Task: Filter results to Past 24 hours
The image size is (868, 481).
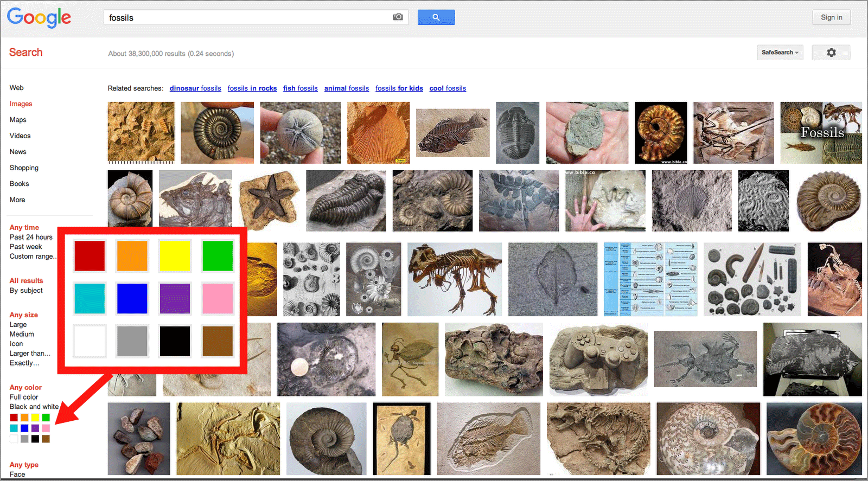Action: (31, 237)
